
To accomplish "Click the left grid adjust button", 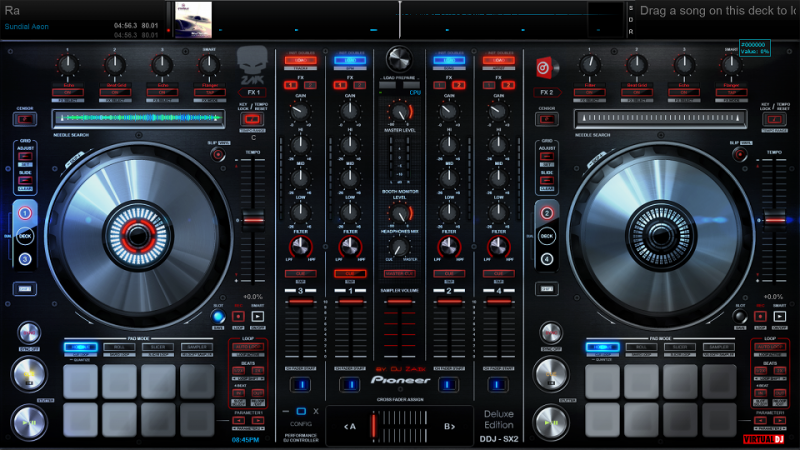I will (x=25, y=156).
